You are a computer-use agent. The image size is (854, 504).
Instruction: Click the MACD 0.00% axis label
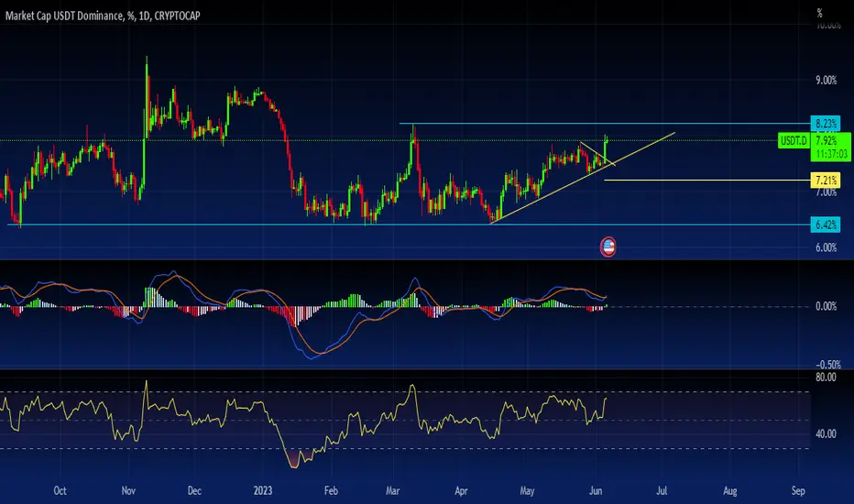pyautogui.click(x=826, y=306)
